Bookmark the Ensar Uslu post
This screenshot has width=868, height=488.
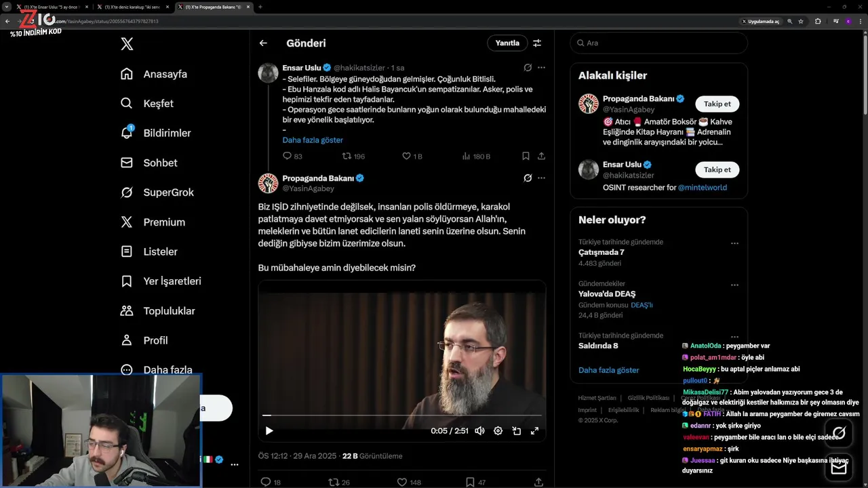pos(526,156)
